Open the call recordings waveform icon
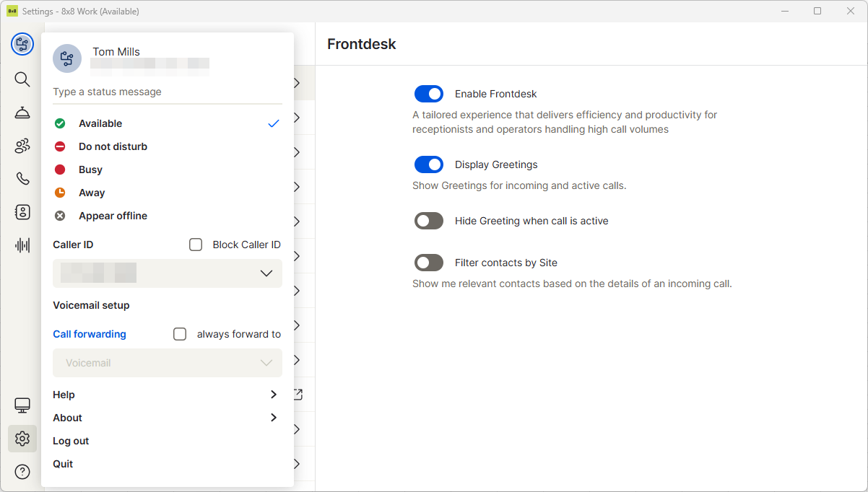The image size is (868, 492). pos(22,245)
